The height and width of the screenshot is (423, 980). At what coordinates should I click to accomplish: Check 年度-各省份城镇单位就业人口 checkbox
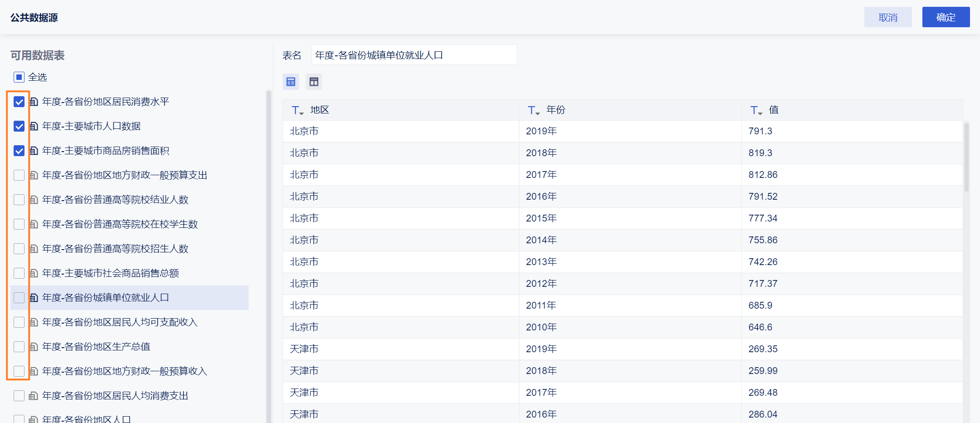19,298
